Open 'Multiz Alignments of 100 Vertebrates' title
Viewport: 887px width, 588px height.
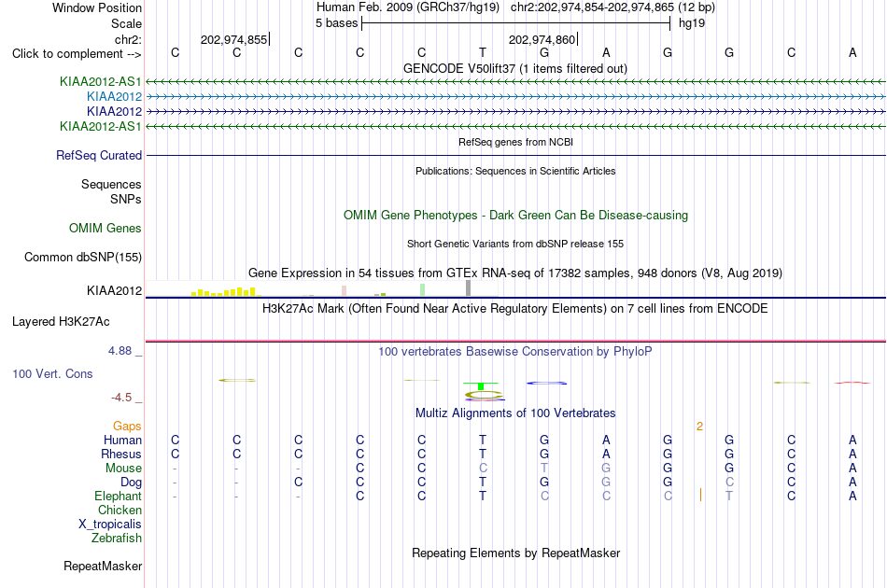pyautogui.click(x=515, y=413)
